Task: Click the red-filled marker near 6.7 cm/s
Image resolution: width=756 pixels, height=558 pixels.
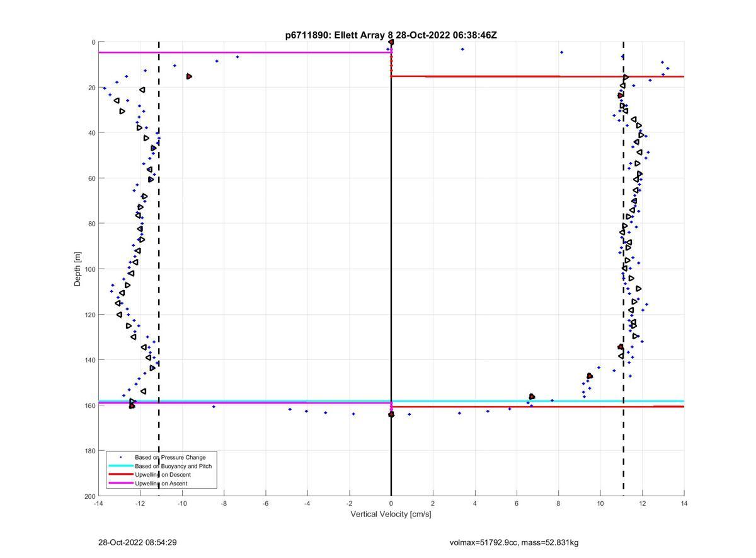Action: (x=532, y=397)
